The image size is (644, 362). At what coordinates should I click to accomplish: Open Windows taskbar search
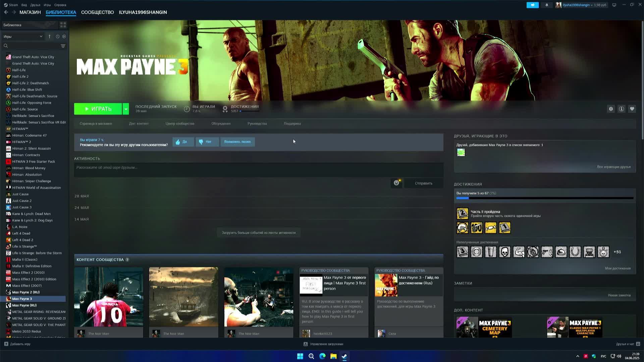[311, 356]
